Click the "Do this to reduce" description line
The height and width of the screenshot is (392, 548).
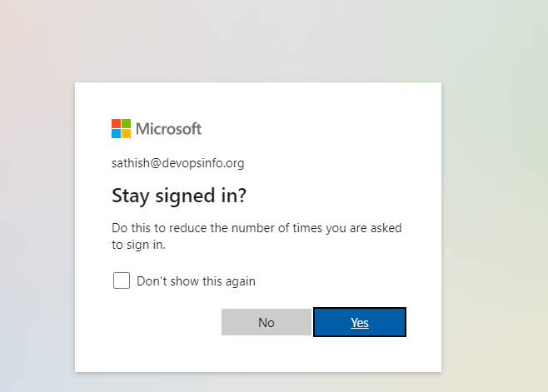[x=262, y=227]
